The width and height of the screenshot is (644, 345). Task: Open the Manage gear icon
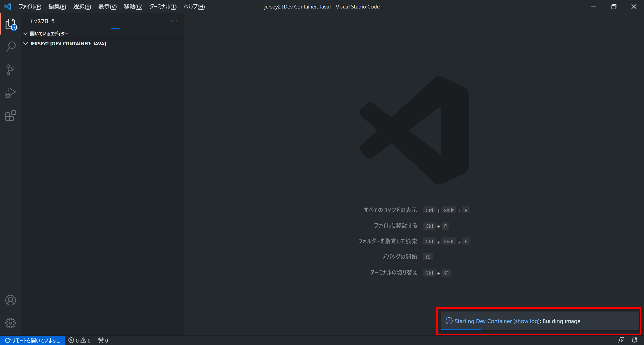tap(11, 323)
